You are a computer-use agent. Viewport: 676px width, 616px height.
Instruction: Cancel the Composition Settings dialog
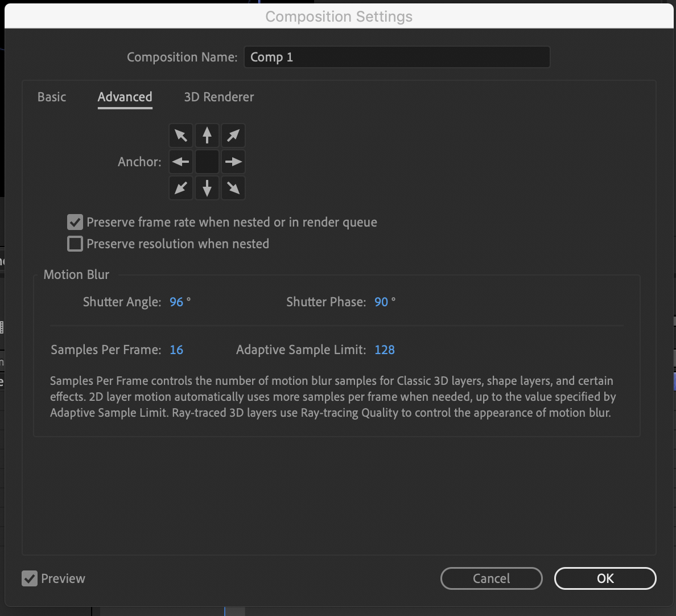(x=491, y=578)
